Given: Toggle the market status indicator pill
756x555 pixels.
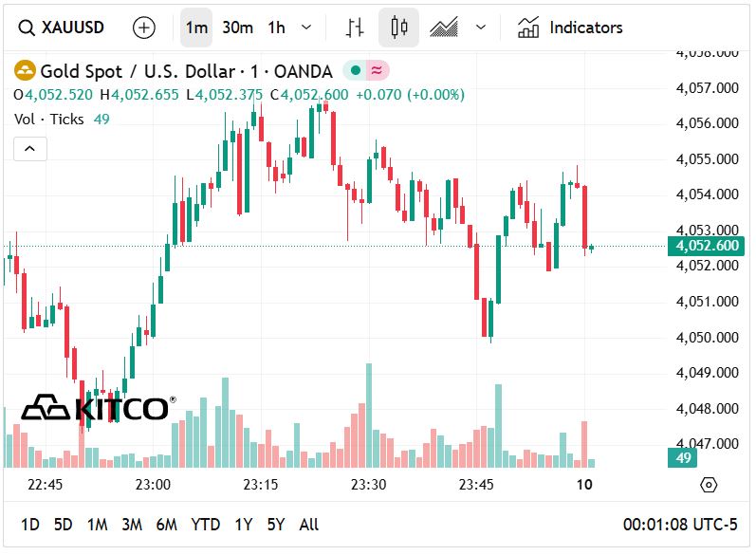Looking at the screenshot, I should (365, 71).
